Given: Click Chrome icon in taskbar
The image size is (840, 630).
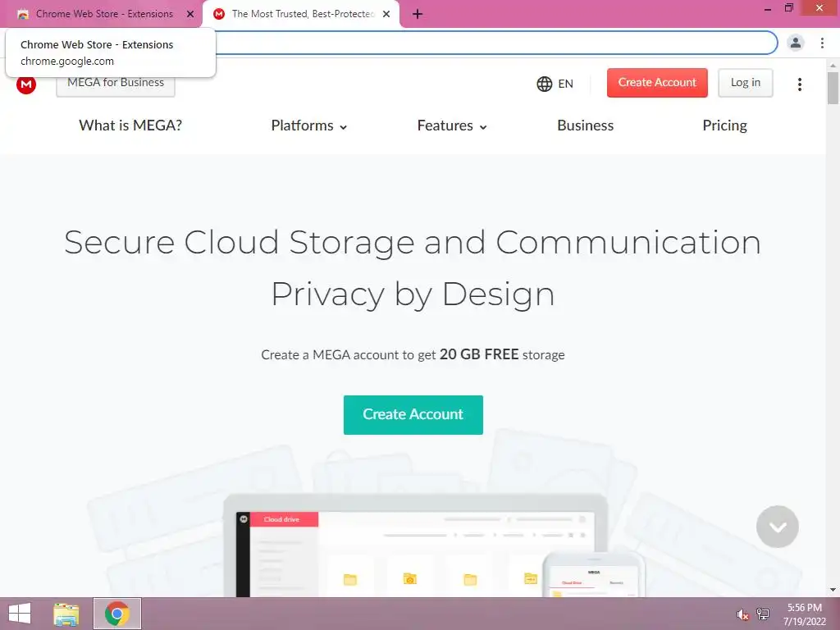Looking at the screenshot, I should coord(116,614).
